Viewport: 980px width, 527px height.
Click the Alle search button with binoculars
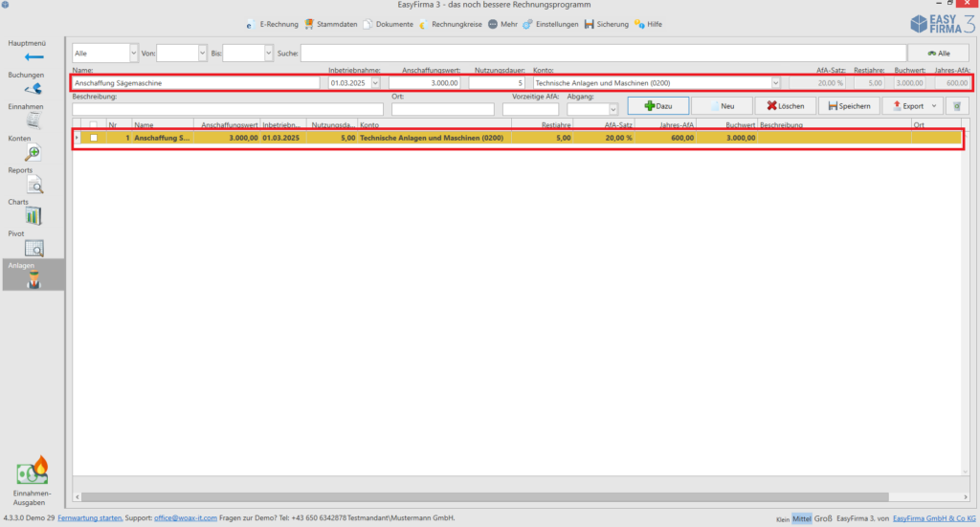click(939, 54)
